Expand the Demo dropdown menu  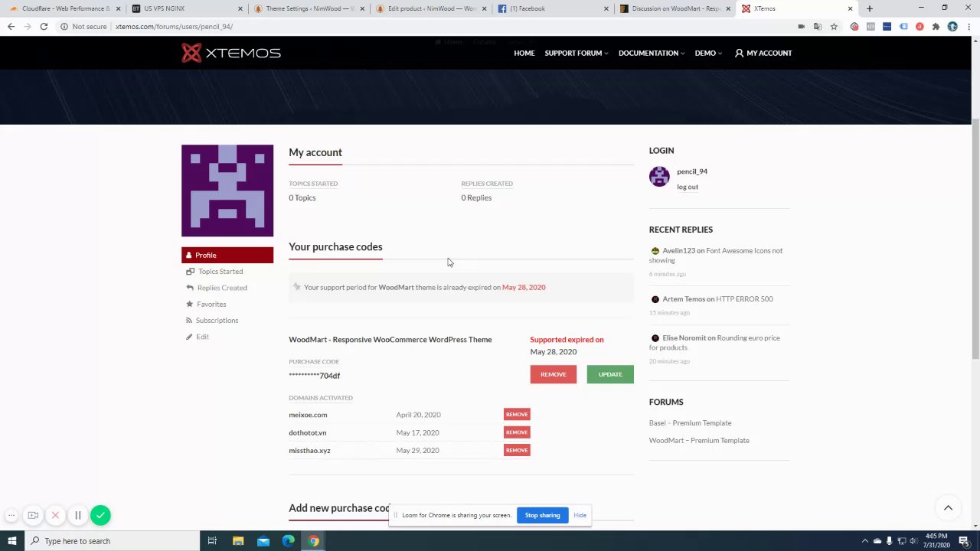click(708, 53)
